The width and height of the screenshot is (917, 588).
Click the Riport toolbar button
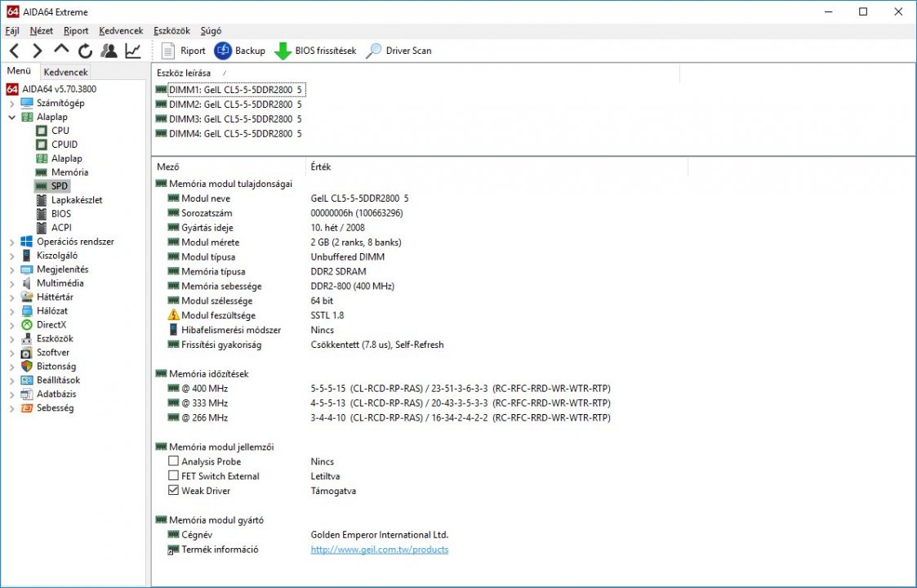183,51
